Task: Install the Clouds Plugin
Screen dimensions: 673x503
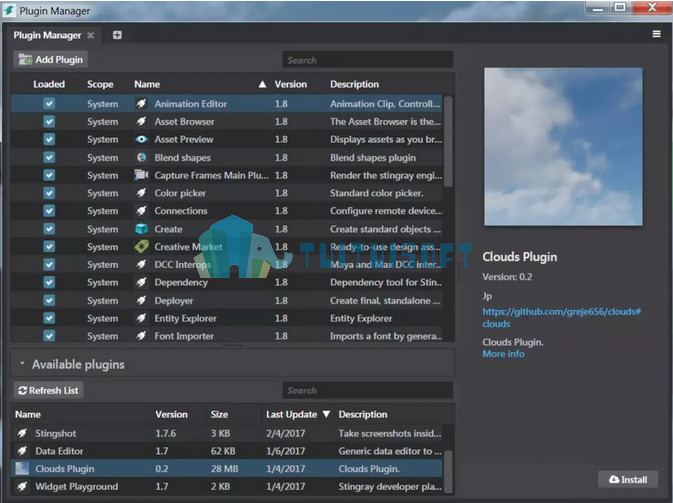Action: [x=628, y=479]
